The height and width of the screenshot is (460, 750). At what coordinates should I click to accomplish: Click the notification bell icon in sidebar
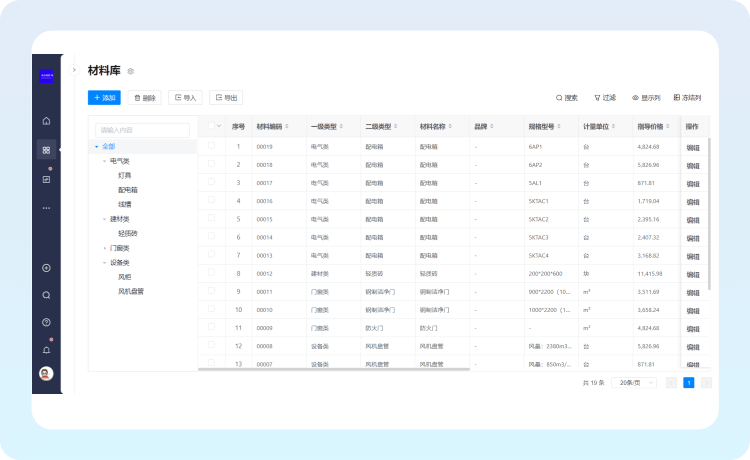click(x=46, y=350)
